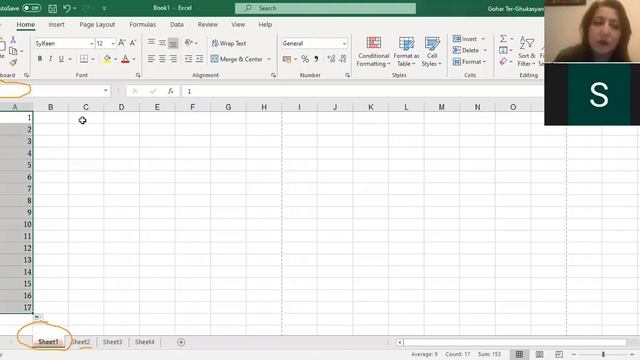Open the Sylfaen font name dropdown
The image size is (640, 360).
point(91,43)
